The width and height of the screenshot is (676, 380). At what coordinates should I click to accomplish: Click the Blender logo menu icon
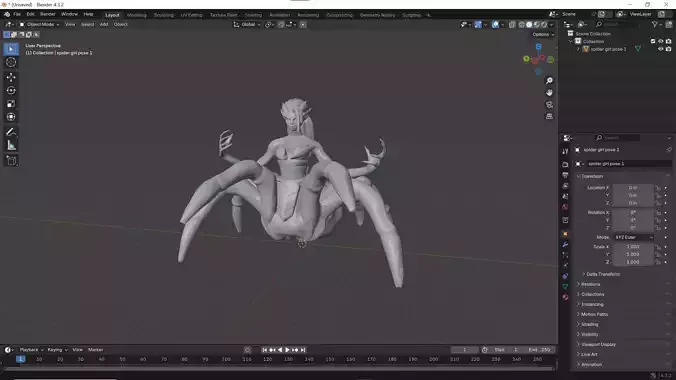pyautogui.click(x=6, y=14)
